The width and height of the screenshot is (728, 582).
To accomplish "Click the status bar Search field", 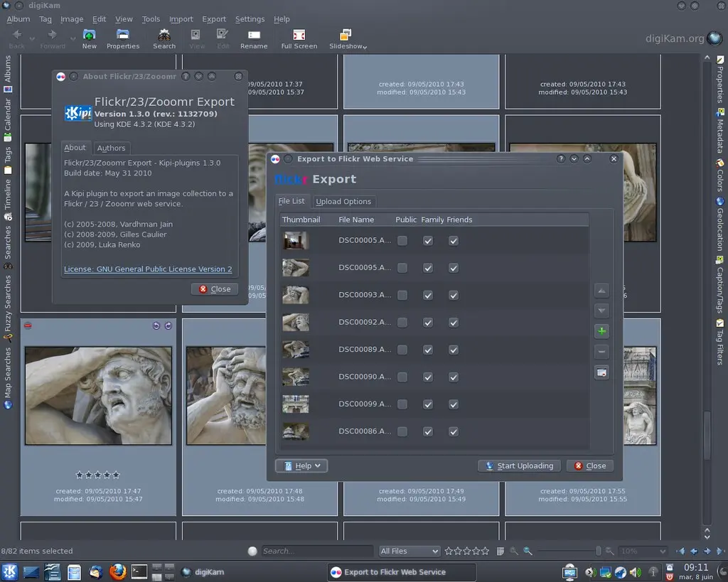I will (316, 551).
